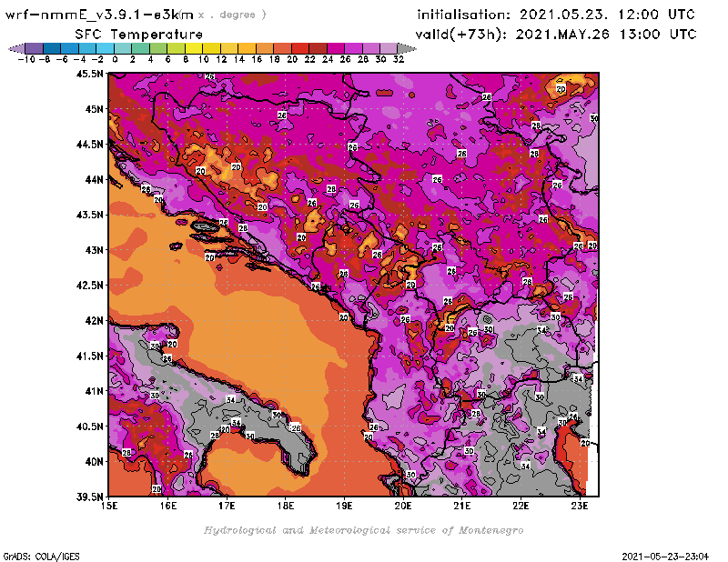Image resolution: width=728 pixels, height=562 pixels.
Task: Click the '17E' longitude label
Action: [x=227, y=506]
